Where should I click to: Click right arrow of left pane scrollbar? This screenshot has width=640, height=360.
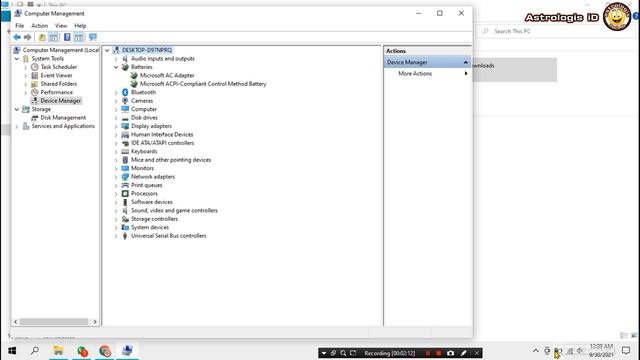[x=95, y=322]
